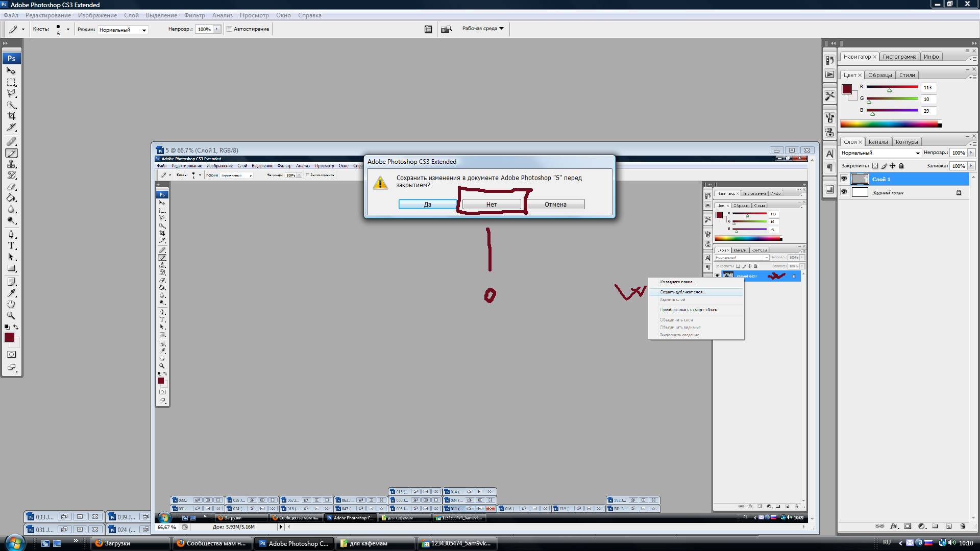980x551 pixels.
Task: Switch to the Гистограмма tab
Action: tap(899, 57)
